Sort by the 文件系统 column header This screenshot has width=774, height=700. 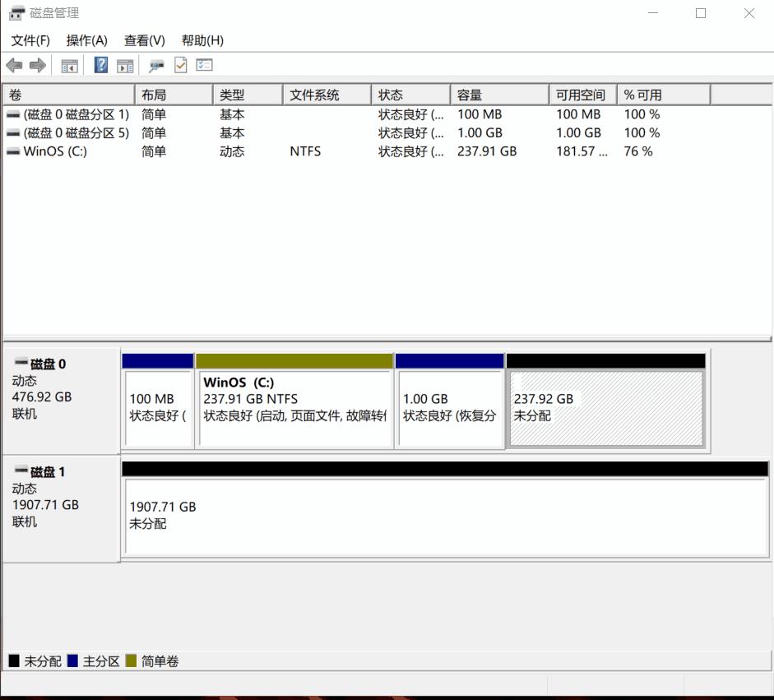point(327,95)
